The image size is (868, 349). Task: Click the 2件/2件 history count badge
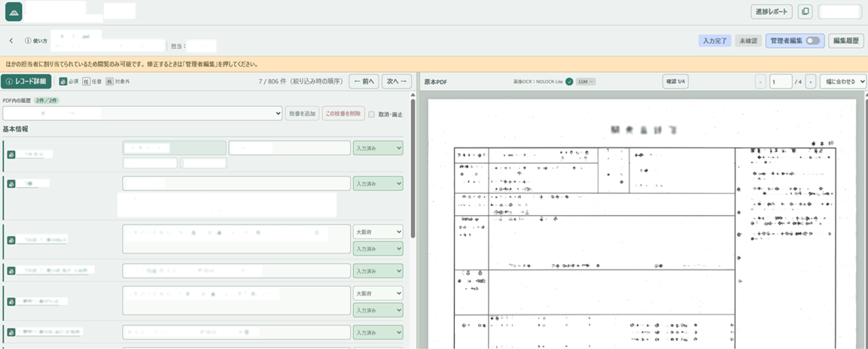click(x=46, y=101)
